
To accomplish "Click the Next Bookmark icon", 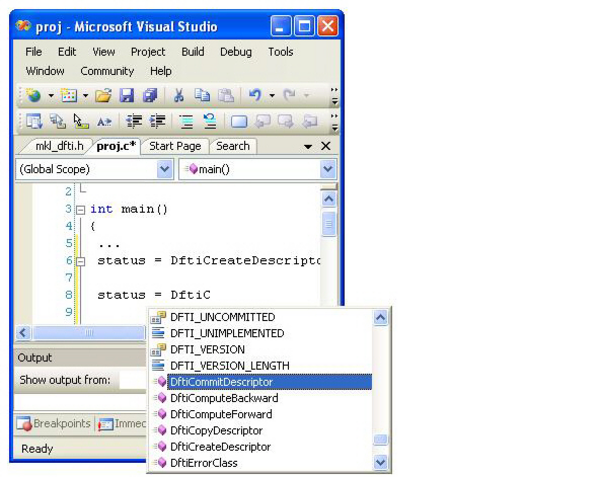I will pyautogui.click(x=286, y=121).
